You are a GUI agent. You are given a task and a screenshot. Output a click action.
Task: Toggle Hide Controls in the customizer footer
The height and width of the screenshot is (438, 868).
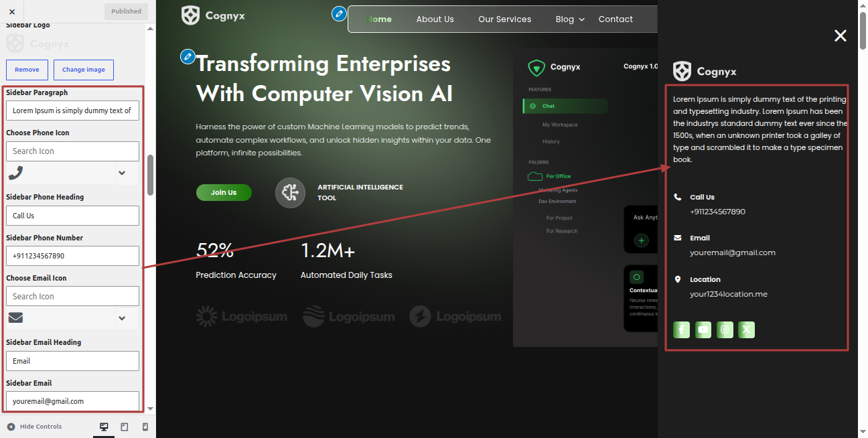click(34, 427)
